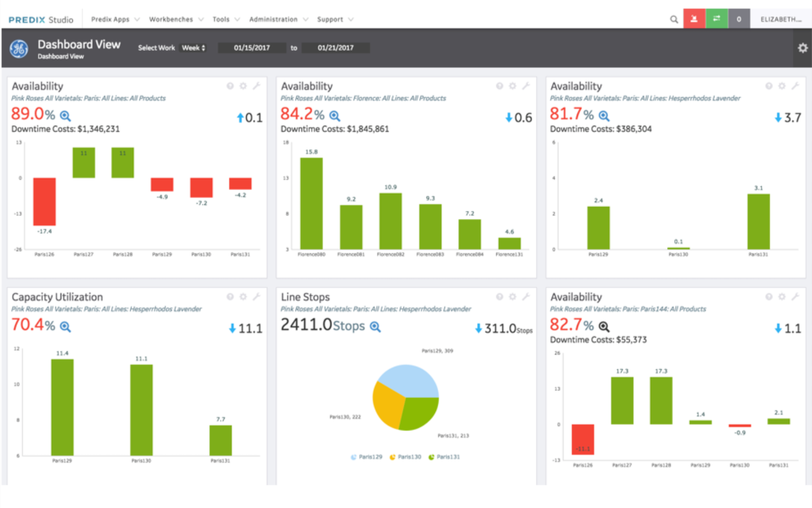
Task: Click the grey notification count badge
Action: click(739, 19)
